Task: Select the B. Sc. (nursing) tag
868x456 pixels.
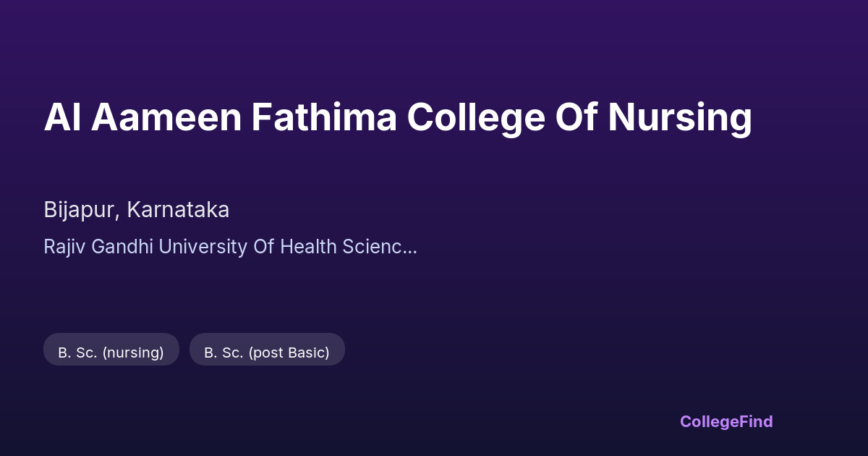Action: pyautogui.click(x=111, y=352)
